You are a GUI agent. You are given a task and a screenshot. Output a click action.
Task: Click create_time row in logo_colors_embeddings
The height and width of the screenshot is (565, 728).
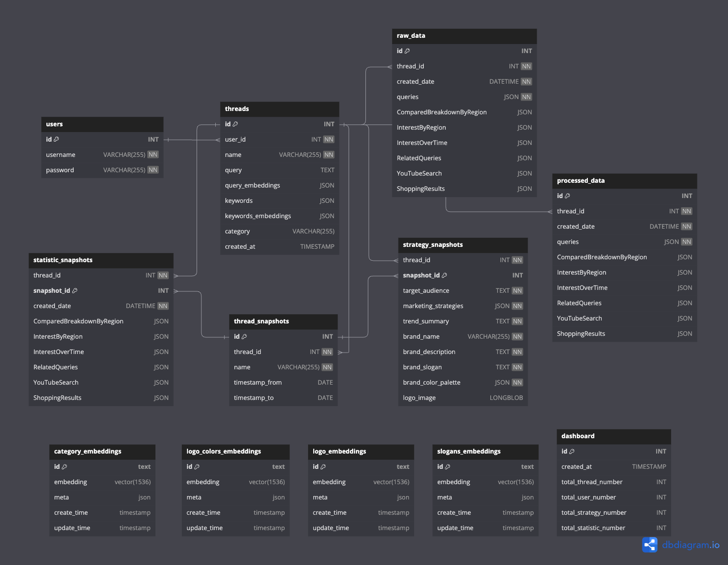(x=236, y=513)
